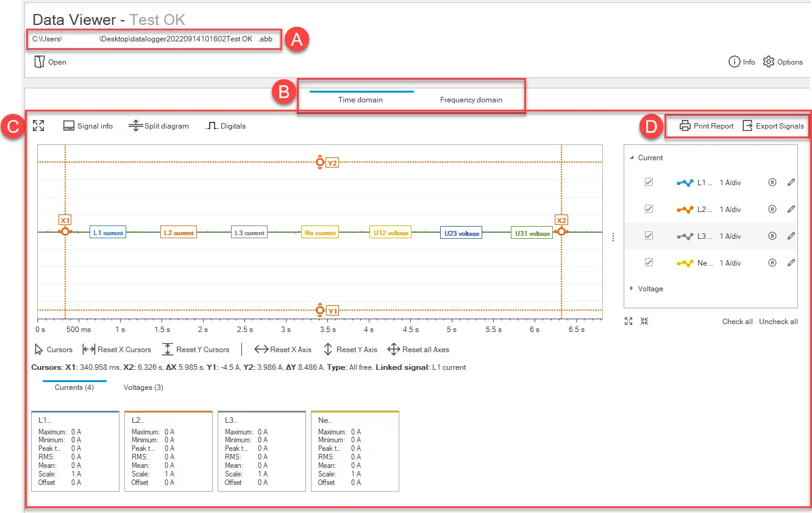Expand the Voltage signal group
Viewport: 812px width, 513px height.
[x=632, y=289]
